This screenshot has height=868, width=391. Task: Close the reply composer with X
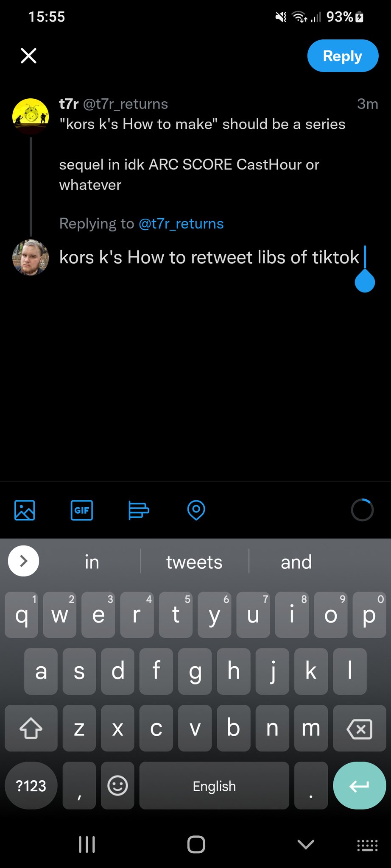click(x=28, y=56)
